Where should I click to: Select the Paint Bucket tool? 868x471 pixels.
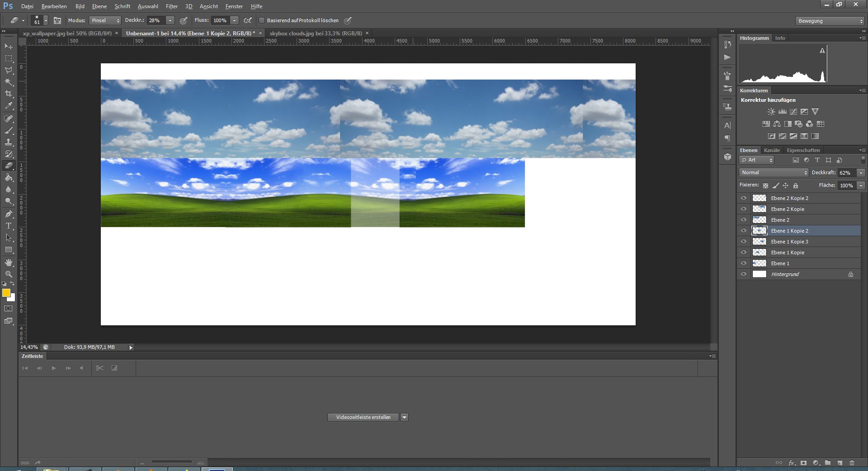9,177
